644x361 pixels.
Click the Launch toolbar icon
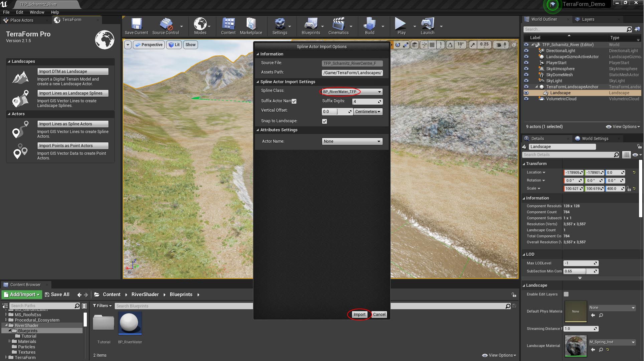pos(427,26)
